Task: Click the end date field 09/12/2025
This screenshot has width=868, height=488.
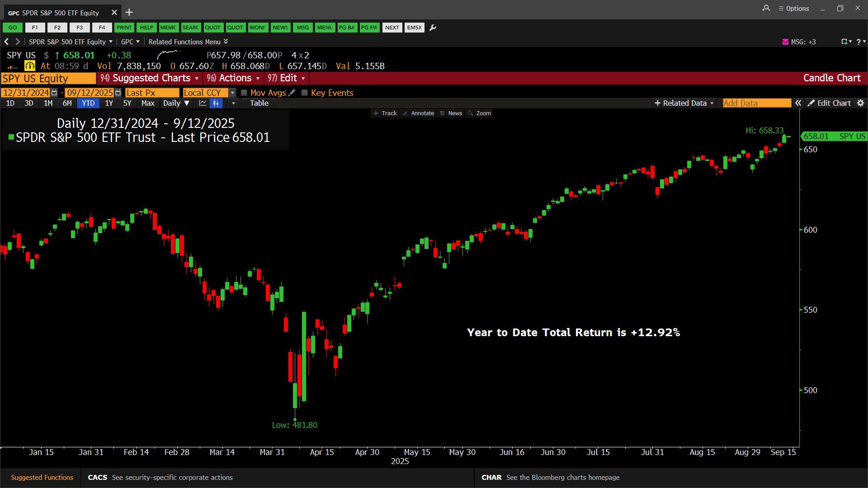Action: (x=90, y=93)
